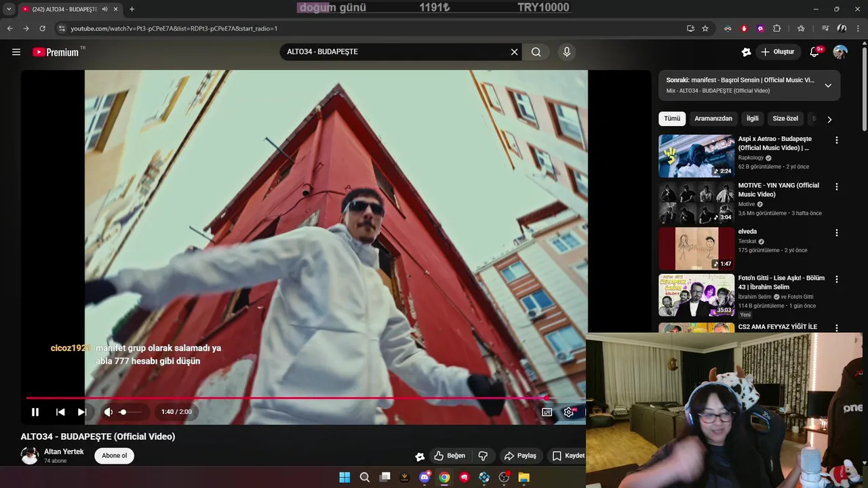Open options menu for MOTIVE YIN YANG
The width and height of the screenshot is (868, 488).
836,186
